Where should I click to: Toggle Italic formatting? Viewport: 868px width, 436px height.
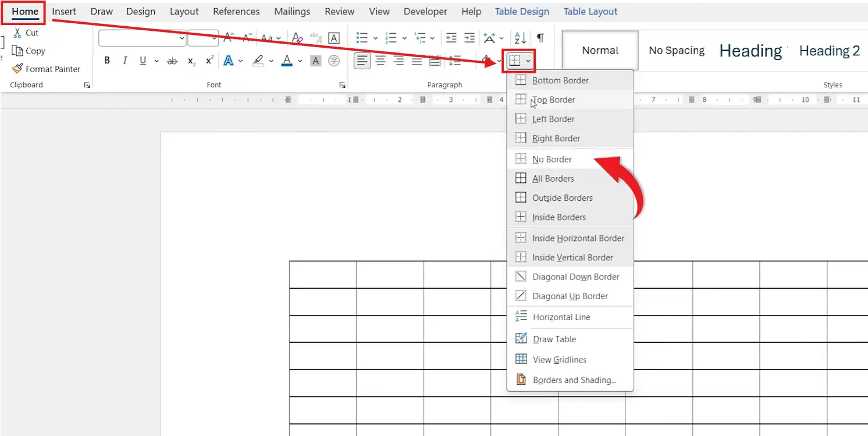[x=124, y=61]
